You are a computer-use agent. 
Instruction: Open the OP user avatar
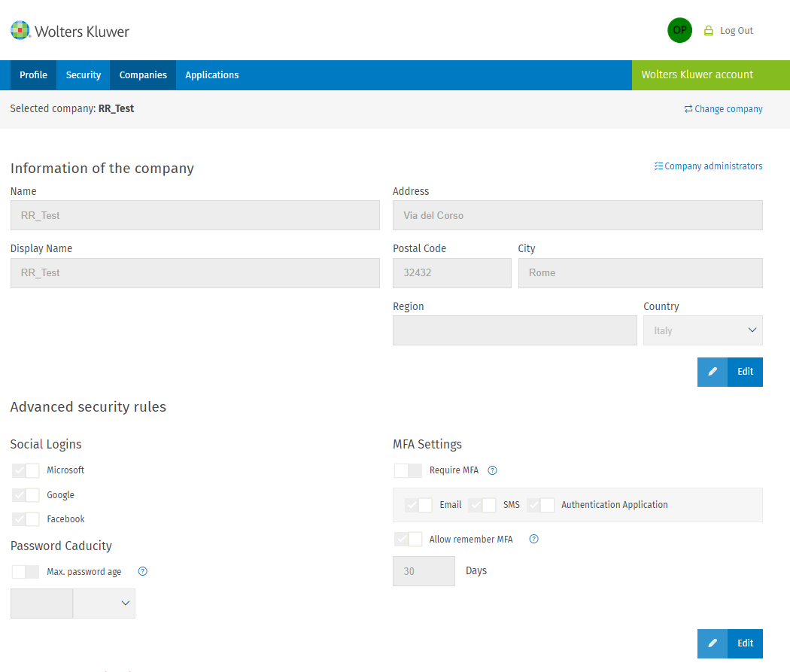point(679,30)
